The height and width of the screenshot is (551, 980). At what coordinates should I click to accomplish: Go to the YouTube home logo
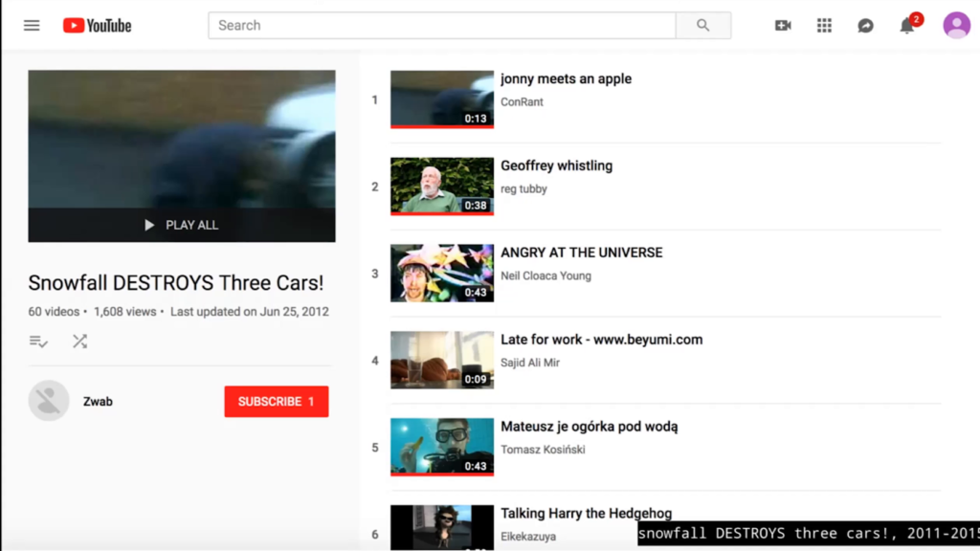click(97, 26)
